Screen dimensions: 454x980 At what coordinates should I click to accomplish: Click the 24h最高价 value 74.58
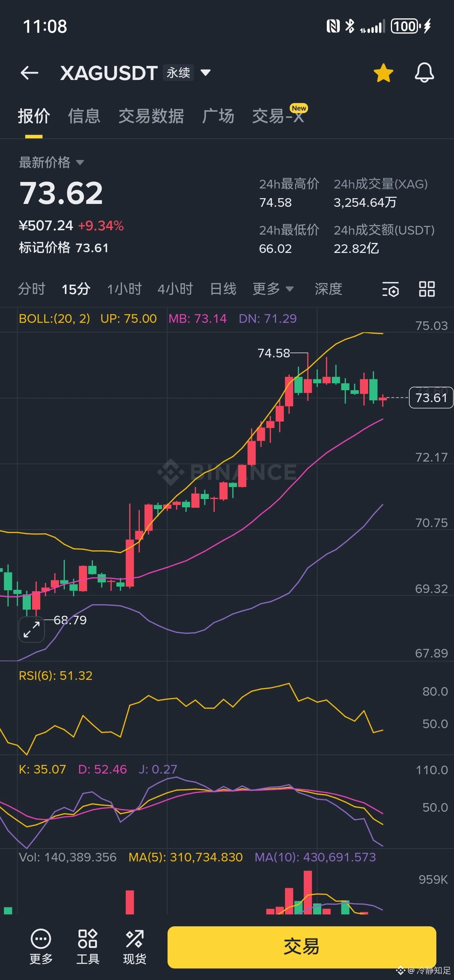point(275,202)
